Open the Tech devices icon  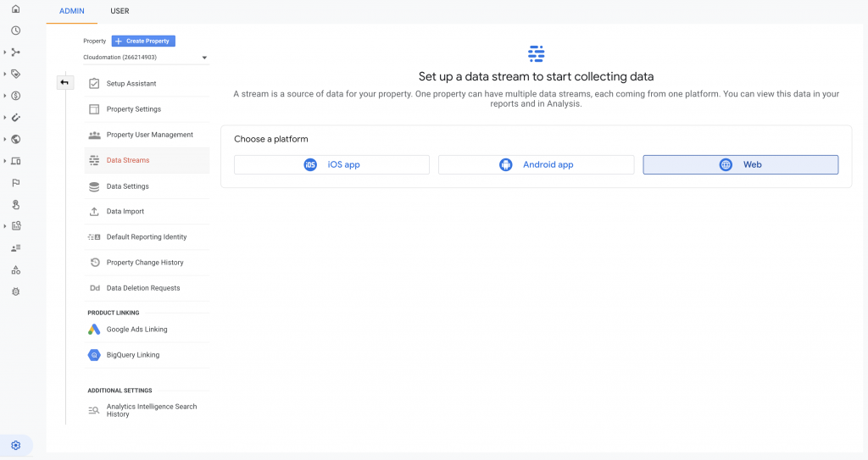click(15, 161)
